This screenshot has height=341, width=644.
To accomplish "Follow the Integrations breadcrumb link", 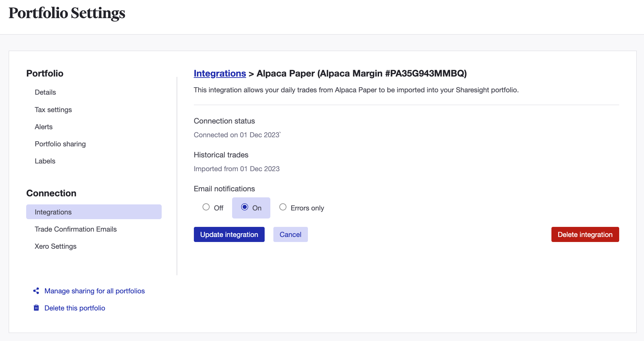I will (220, 74).
